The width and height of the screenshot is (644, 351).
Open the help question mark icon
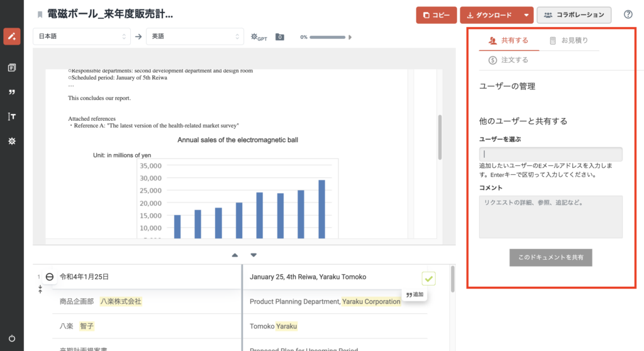point(628,14)
